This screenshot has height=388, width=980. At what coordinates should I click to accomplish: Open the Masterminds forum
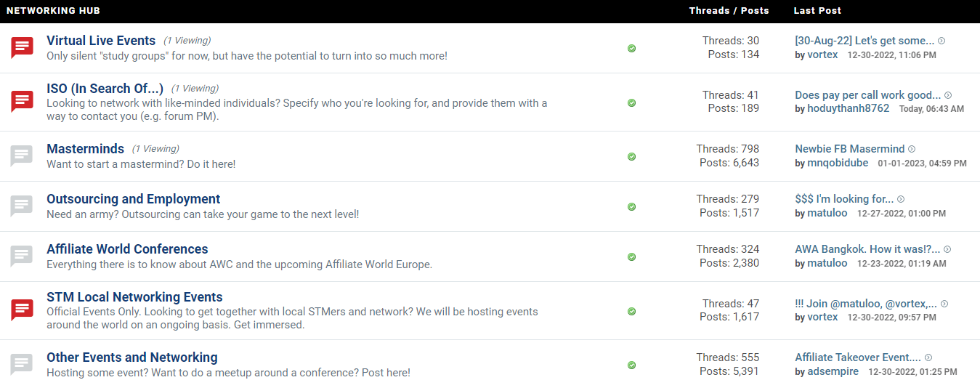coord(86,149)
